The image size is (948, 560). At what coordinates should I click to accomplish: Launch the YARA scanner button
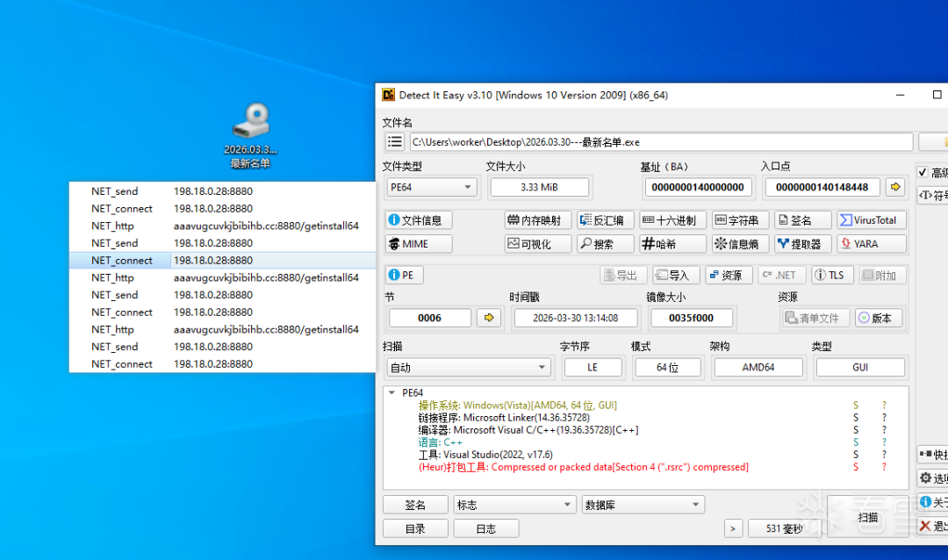(x=872, y=244)
